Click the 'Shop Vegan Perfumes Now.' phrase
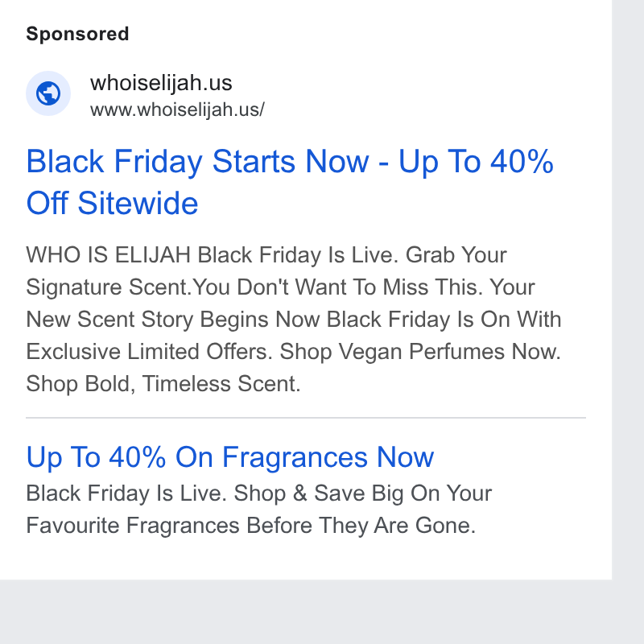Image resolution: width=644 pixels, height=644 pixels. [420, 352]
